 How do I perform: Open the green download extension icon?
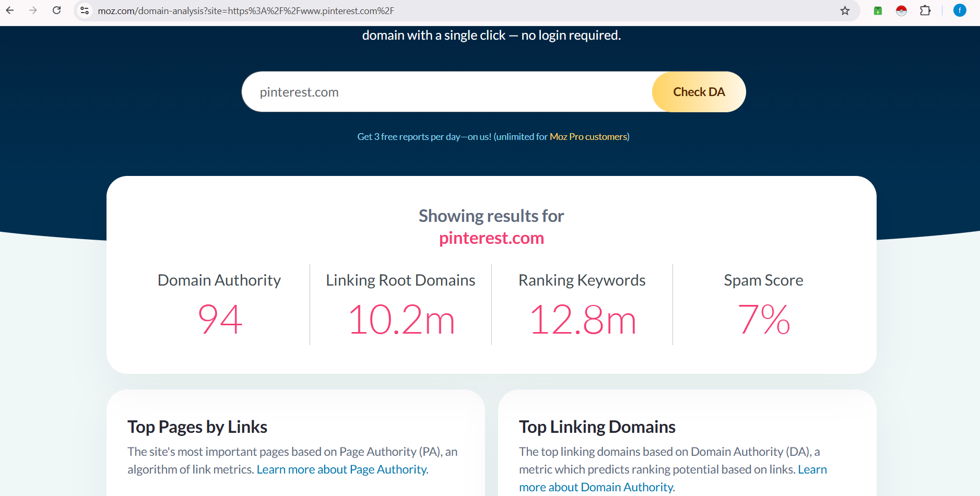[878, 10]
